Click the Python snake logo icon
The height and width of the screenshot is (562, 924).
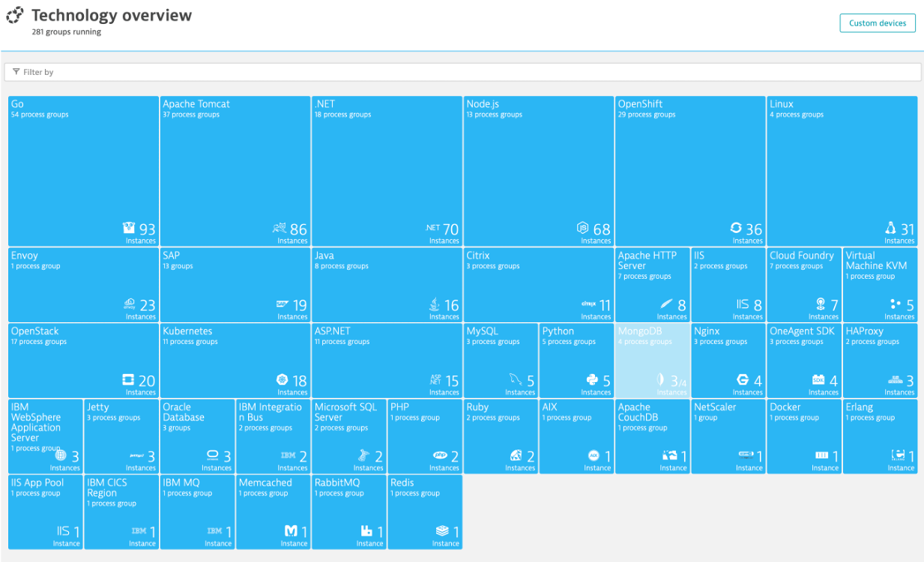click(x=593, y=380)
